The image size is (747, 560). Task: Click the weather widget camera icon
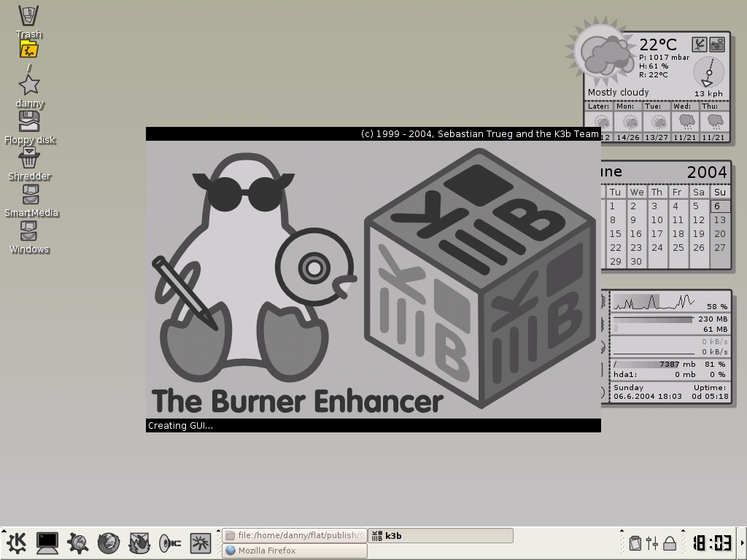[x=717, y=44]
